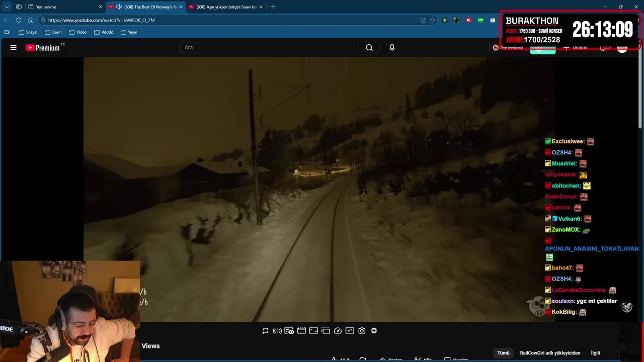Open the tab search dropdown arrow
The width and height of the screenshot is (644, 362).
coord(7,7)
